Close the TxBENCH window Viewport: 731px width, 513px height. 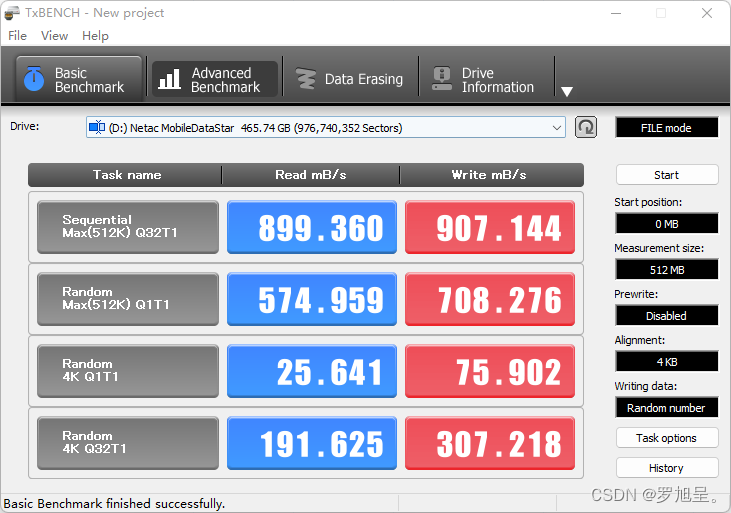[x=707, y=13]
